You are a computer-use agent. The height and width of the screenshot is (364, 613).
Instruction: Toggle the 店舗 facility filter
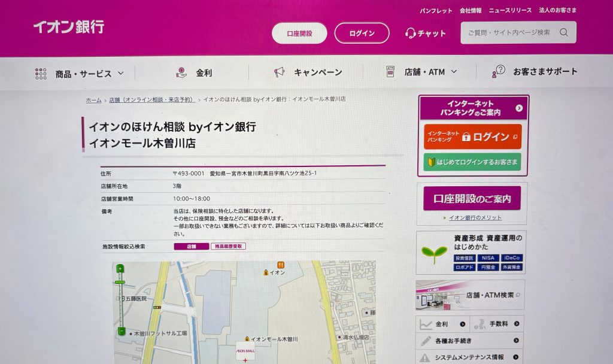point(192,246)
